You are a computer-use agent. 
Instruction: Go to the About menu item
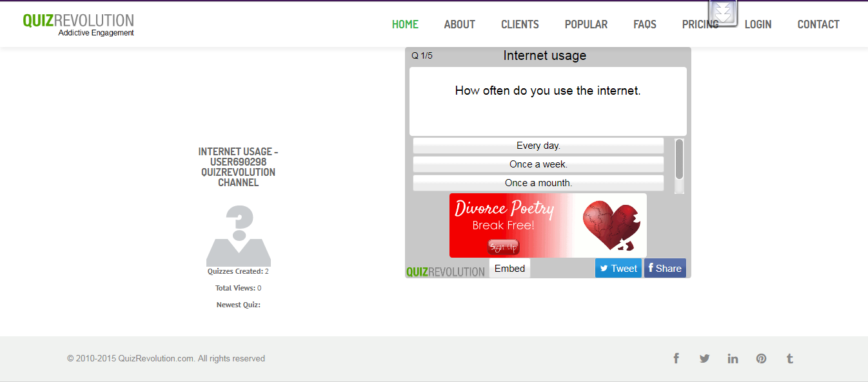point(460,24)
